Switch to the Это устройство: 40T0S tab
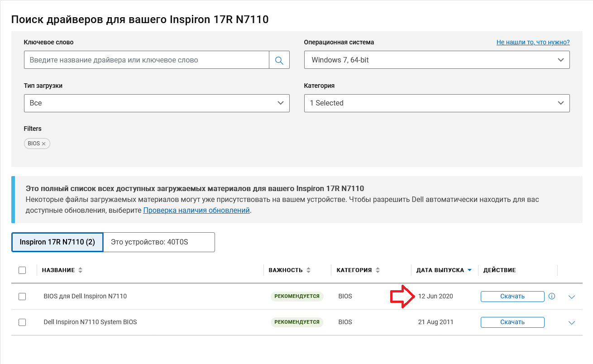593x364 pixels. coord(159,242)
